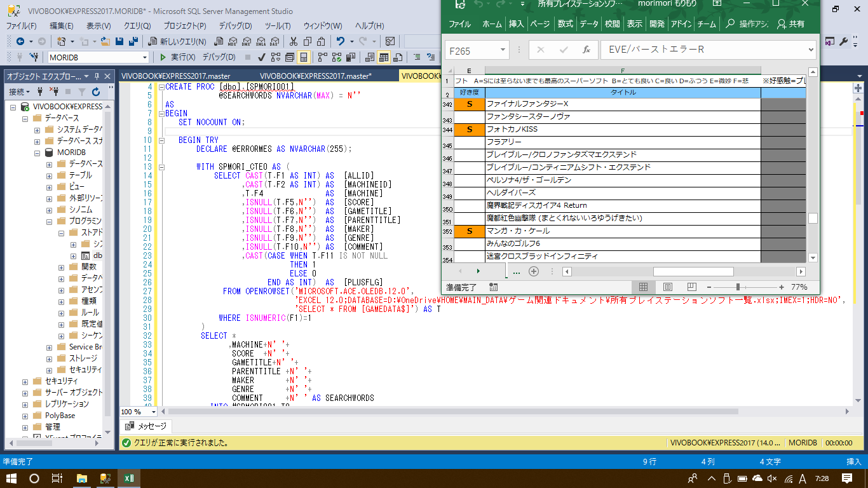Click the Object Explorer connect plug icon

tap(40, 92)
